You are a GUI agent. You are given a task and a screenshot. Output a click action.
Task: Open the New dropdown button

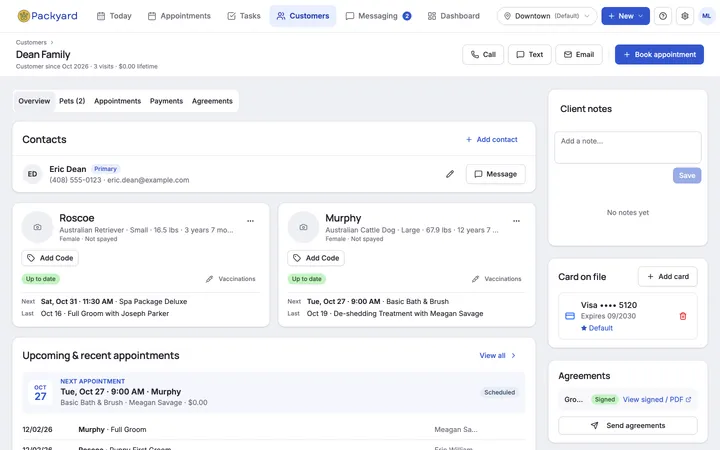(x=625, y=16)
